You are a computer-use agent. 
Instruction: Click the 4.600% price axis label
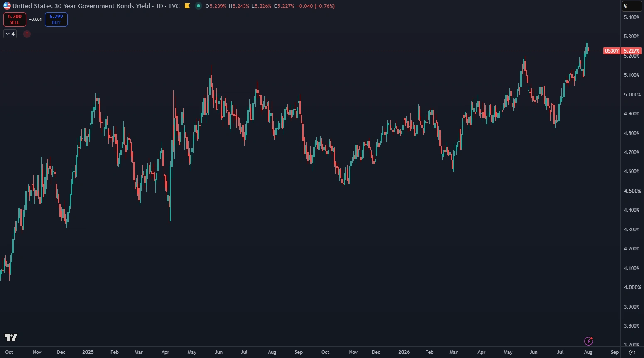(x=632, y=172)
